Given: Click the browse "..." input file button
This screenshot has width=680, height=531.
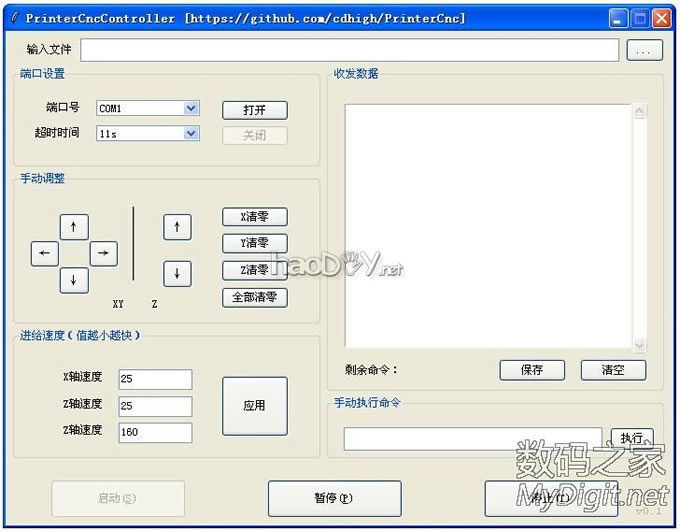Looking at the screenshot, I should coord(645,49).
